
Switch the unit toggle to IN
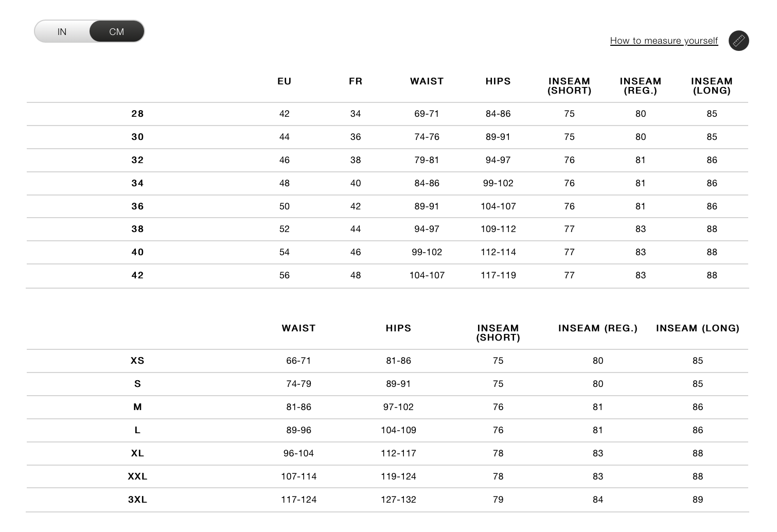(62, 32)
